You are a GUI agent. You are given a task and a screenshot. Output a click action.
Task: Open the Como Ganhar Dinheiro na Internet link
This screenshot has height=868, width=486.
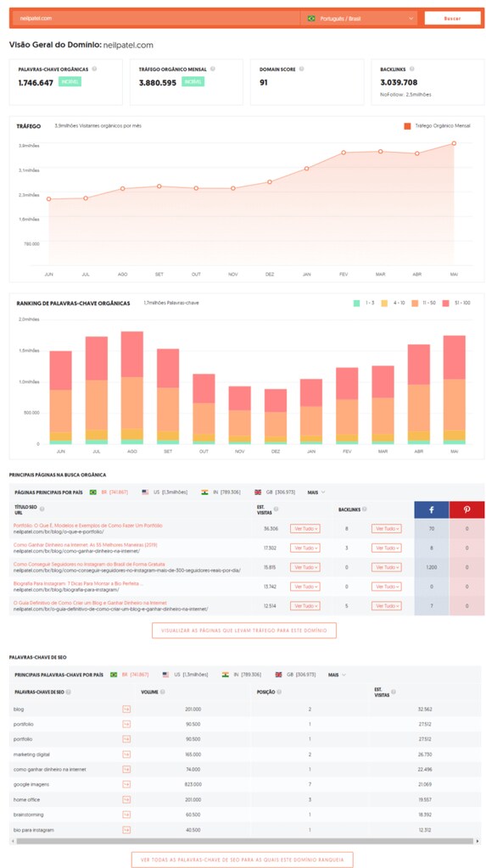[86, 545]
